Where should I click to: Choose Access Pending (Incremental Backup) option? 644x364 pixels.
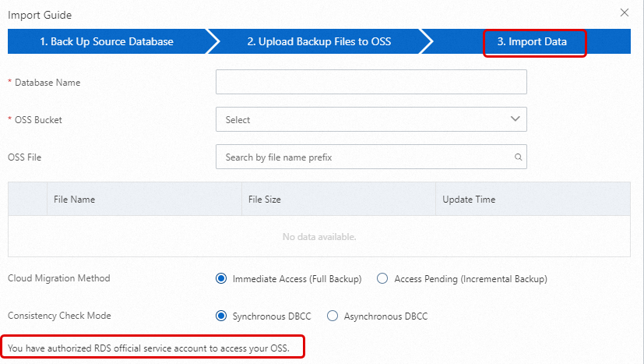tap(382, 279)
